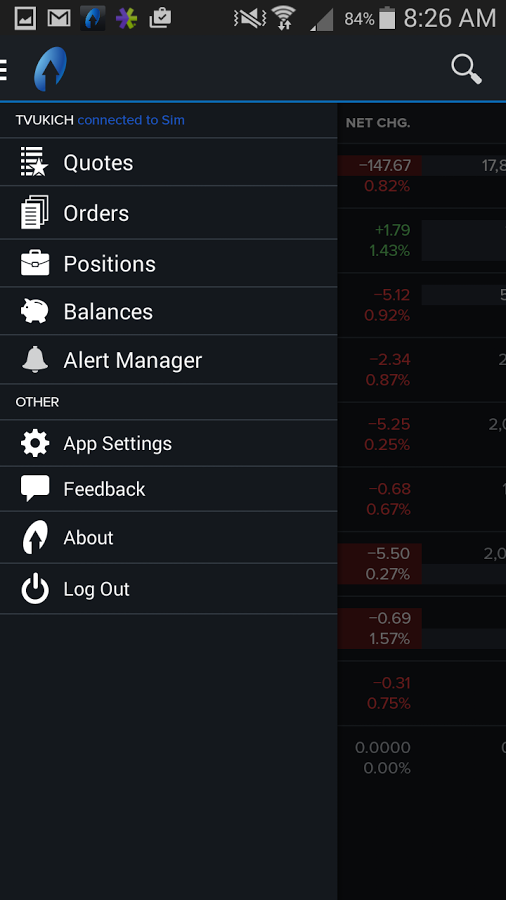This screenshot has height=900, width=506.
Task: Tap the App Settings gear icon
Action: (34, 443)
